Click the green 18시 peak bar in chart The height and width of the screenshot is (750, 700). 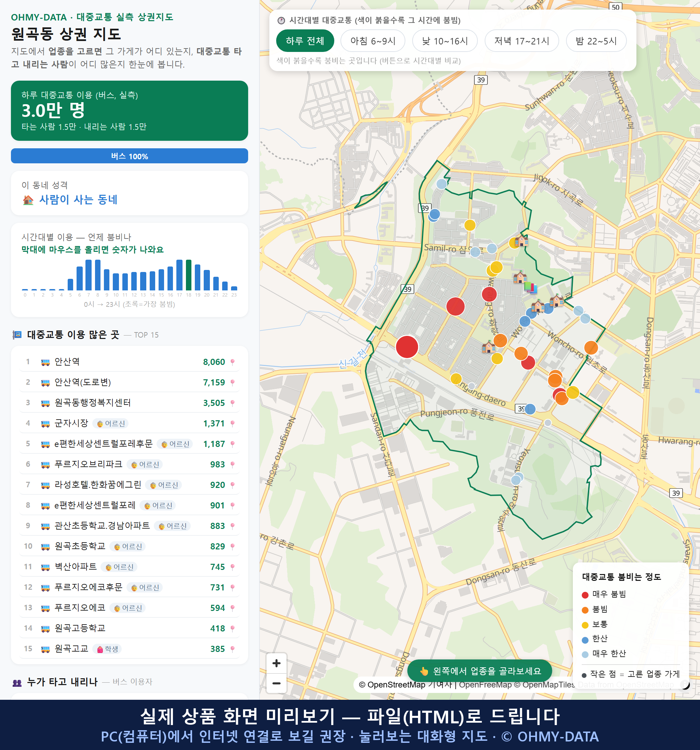(189, 275)
